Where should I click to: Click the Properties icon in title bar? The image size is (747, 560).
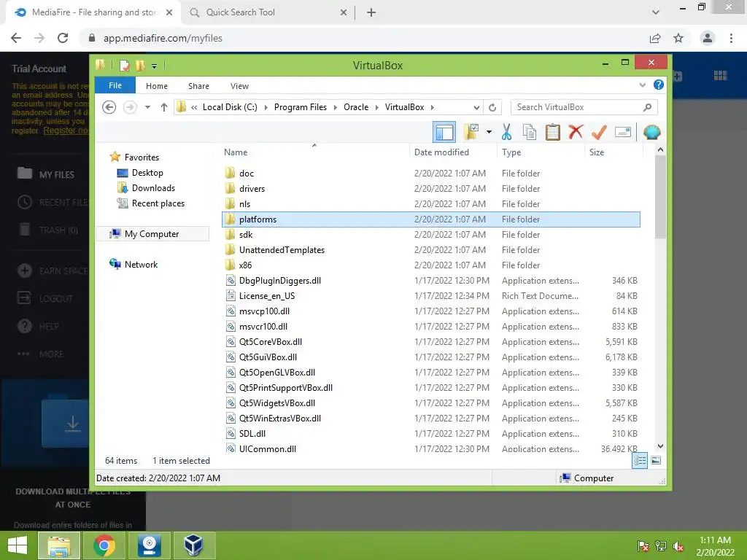pyautogui.click(x=125, y=65)
